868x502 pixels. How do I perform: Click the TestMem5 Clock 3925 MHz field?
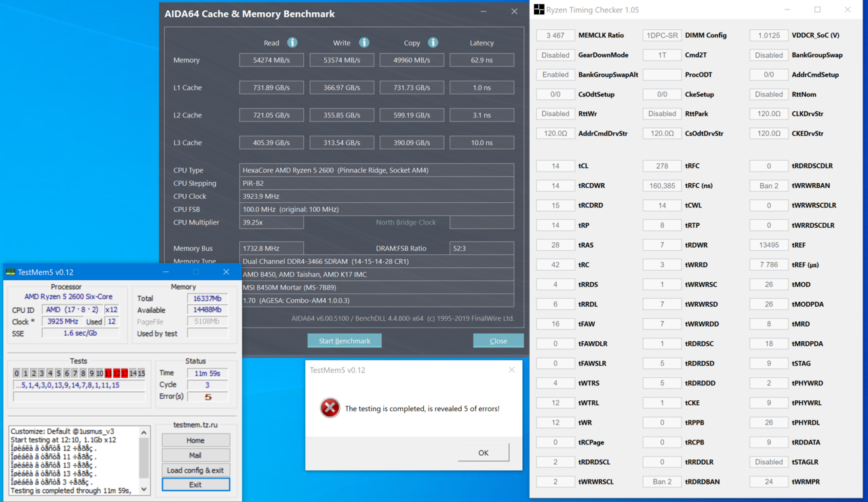click(x=62, y=322)
